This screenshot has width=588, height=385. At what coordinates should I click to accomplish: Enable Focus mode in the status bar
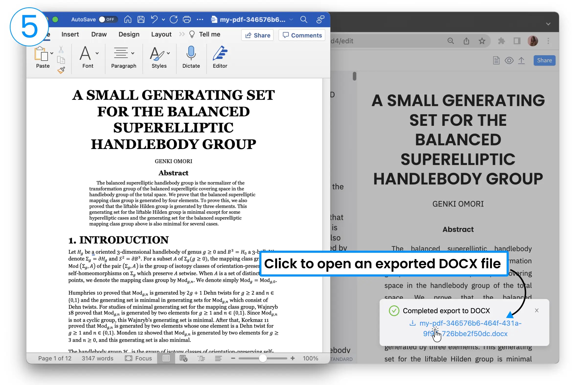pyautogui.click(x=139, y=358)
